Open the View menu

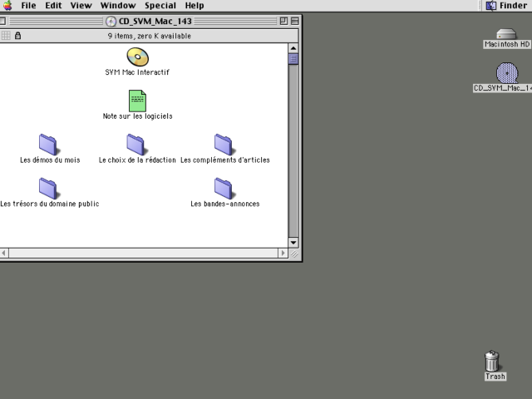81,6
